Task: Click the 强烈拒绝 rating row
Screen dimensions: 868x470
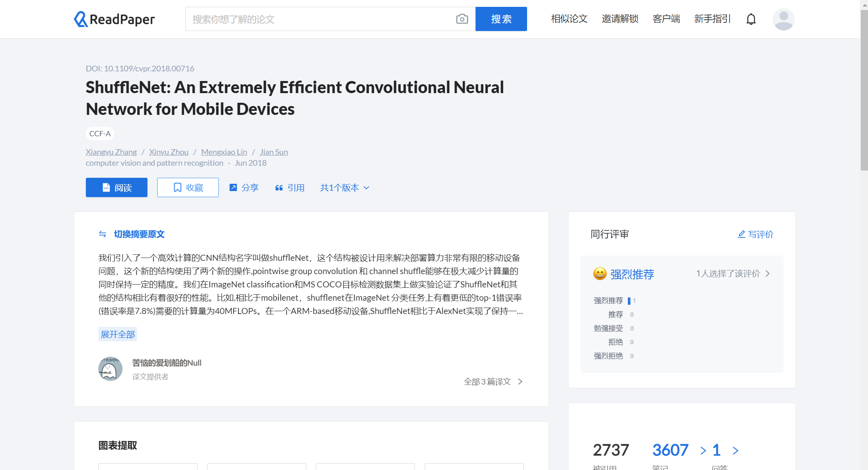Action: tap(614, 356)
